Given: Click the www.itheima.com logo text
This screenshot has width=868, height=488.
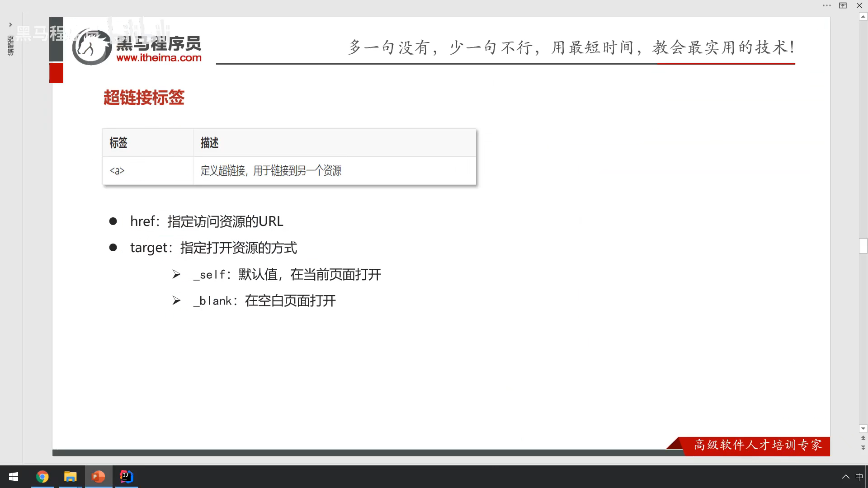Looking at the screenshot, I should tap(159, 58).
